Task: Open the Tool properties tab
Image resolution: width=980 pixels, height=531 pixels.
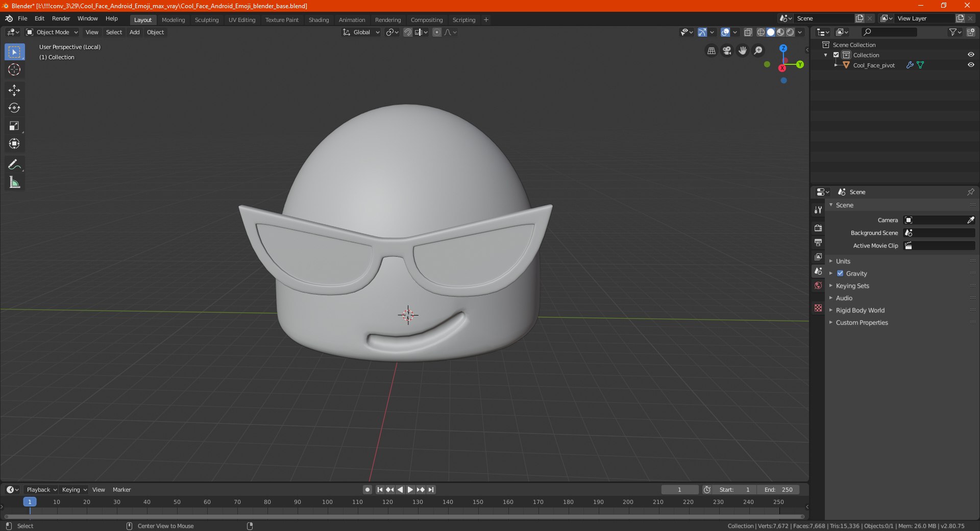Action: click(818, 210)
